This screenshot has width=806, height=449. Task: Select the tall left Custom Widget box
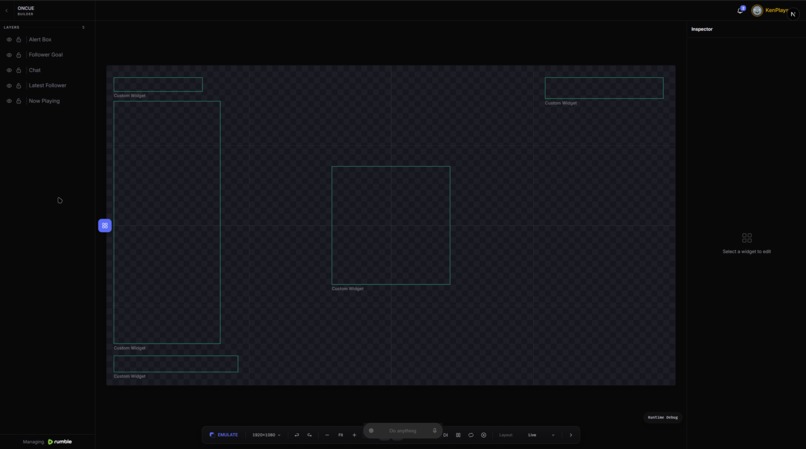[x=167, y=222]
